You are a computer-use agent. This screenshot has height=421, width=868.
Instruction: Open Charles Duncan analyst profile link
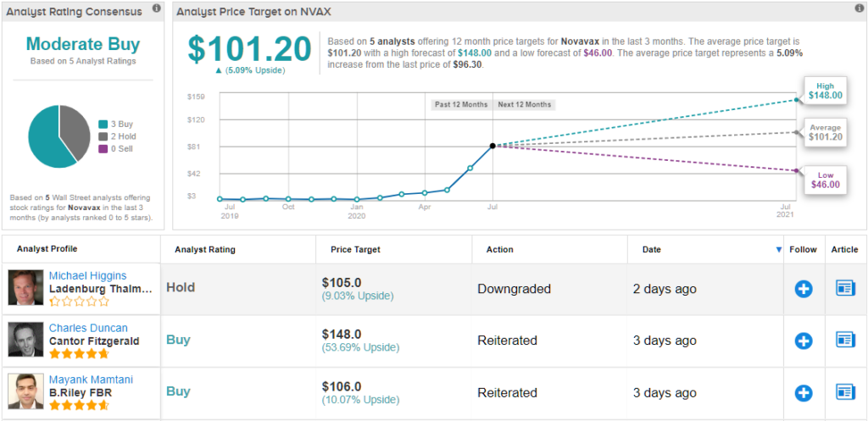(x=88, y=328)
